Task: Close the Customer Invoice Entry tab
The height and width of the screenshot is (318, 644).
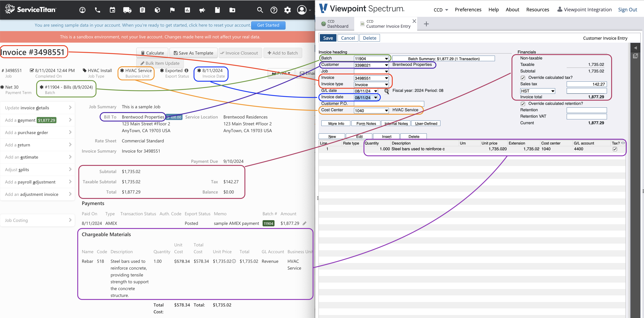Action: click(414, 21)
